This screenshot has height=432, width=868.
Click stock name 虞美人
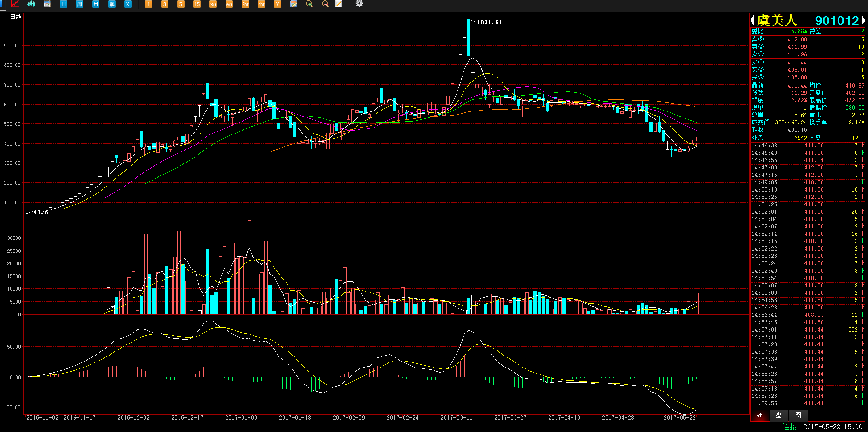click(x=777, y=20)
